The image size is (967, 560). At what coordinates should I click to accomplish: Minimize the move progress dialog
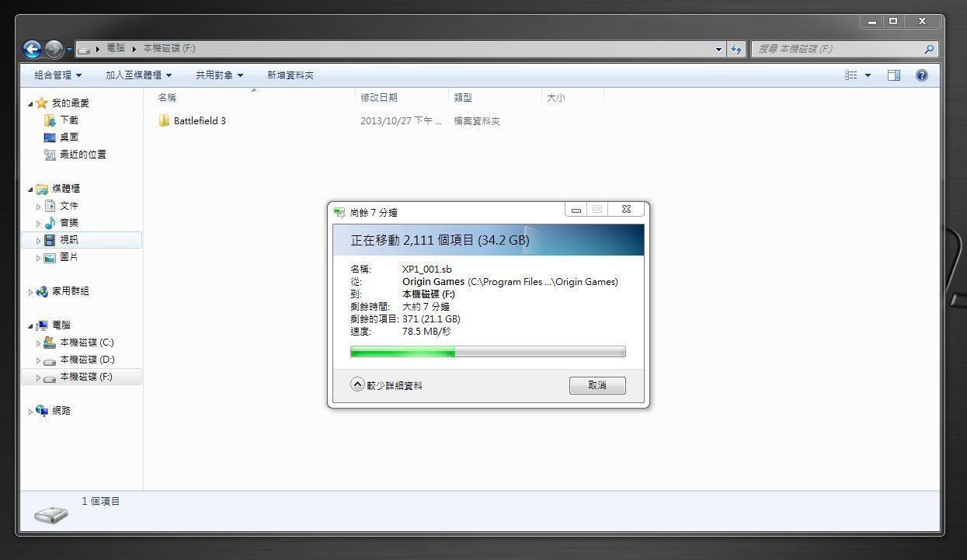576,210
